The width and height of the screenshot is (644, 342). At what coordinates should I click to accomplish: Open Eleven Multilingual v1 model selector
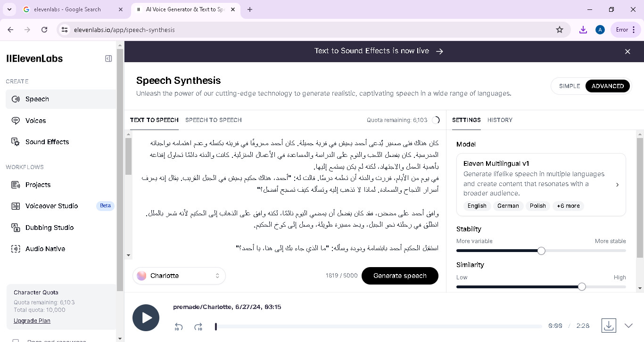(x=541, y=184)
